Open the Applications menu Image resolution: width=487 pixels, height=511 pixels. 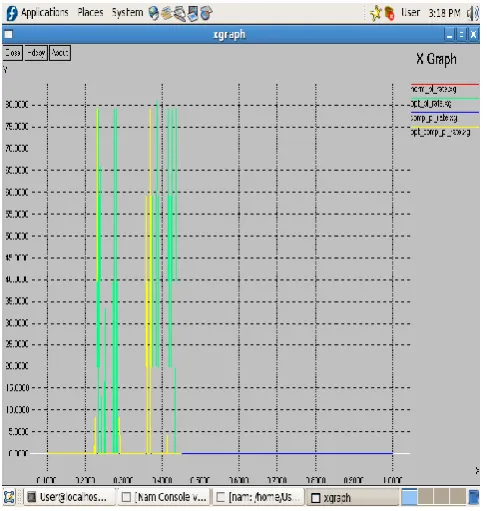tap(44, 13)
